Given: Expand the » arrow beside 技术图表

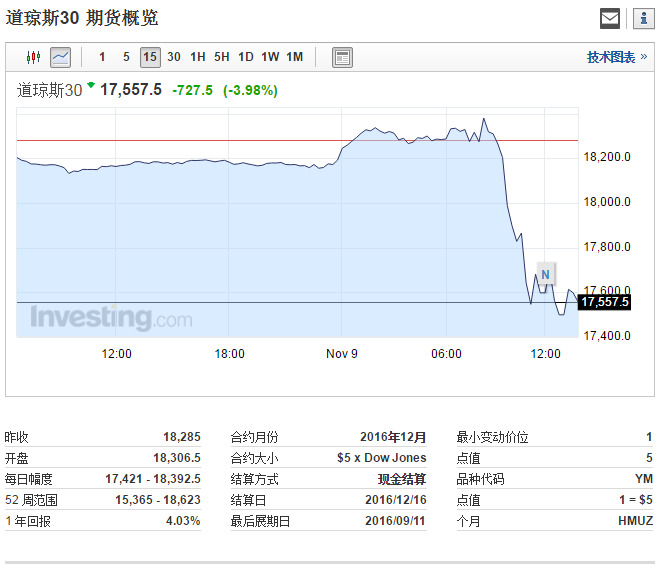Looking at the screenshot, I should pyautogui.click(x=644, y=57).
